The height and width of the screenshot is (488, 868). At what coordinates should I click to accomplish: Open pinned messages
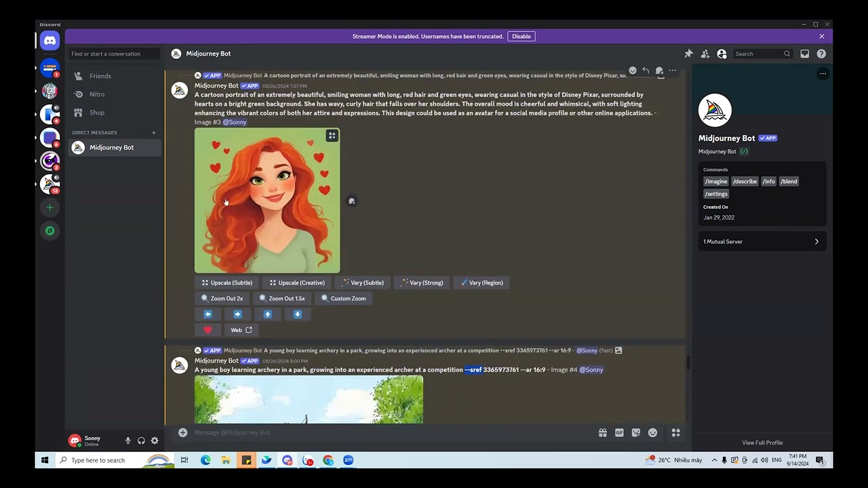point(688,54)
